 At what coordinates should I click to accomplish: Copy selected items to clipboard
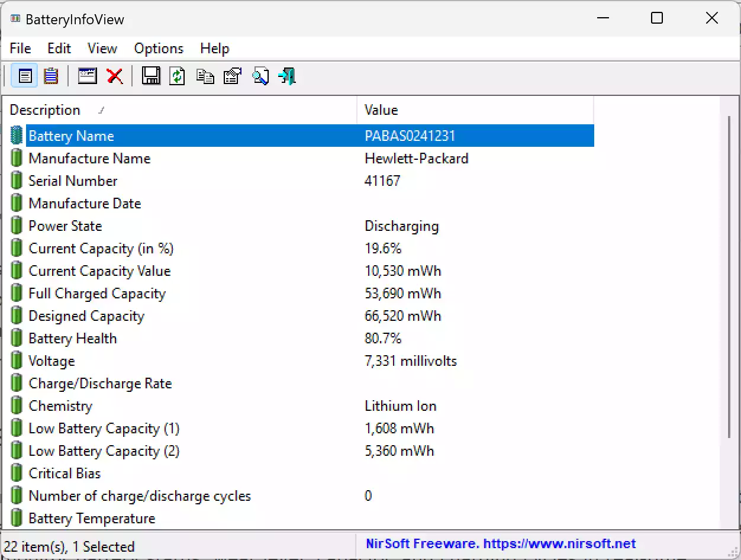point(205,76)
